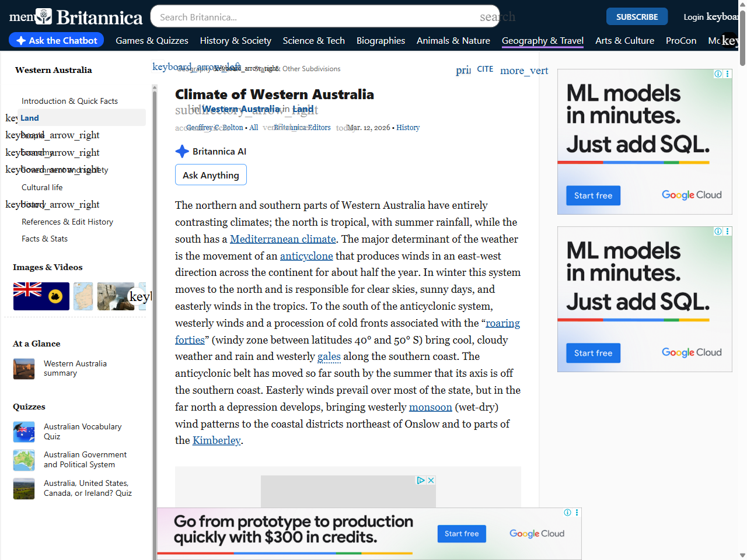
Task: Click the Britannica AI sparkle icon
Action: point(181,151)
